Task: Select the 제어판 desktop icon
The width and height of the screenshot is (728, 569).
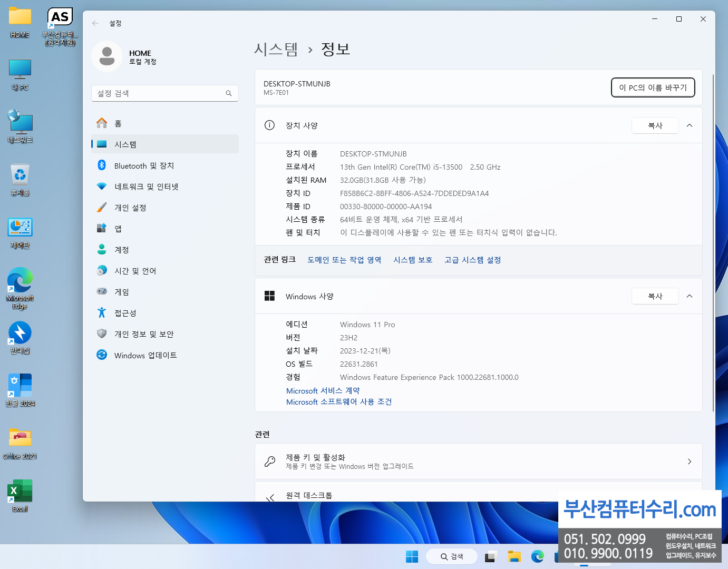Action: pos(20,233)
